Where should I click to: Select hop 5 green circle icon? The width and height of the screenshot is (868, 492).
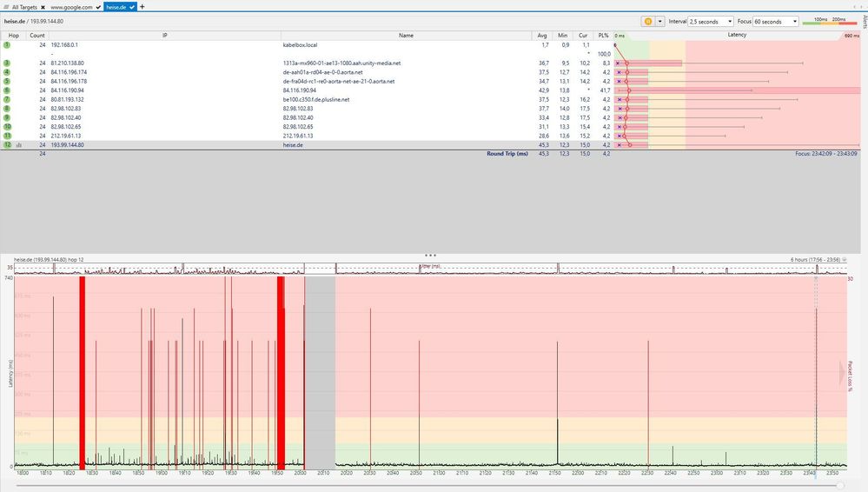coord(7,81)
